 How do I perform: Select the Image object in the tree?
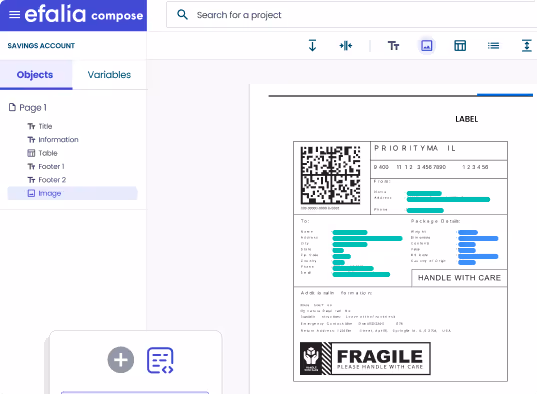click(72, 193)
